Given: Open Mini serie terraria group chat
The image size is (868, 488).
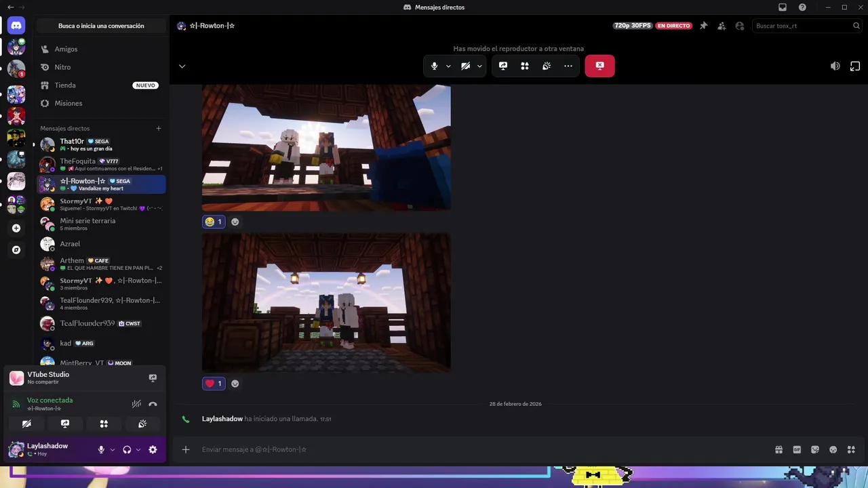Looking at the screenshot, I should click(x=101, y=224).
